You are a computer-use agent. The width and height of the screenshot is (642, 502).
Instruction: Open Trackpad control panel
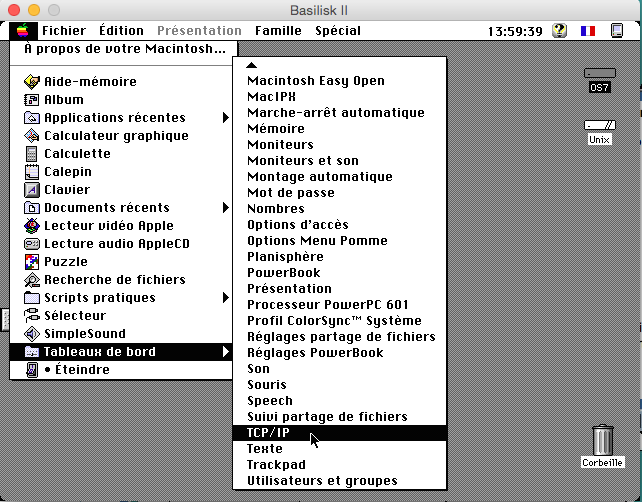click(339, 465)
